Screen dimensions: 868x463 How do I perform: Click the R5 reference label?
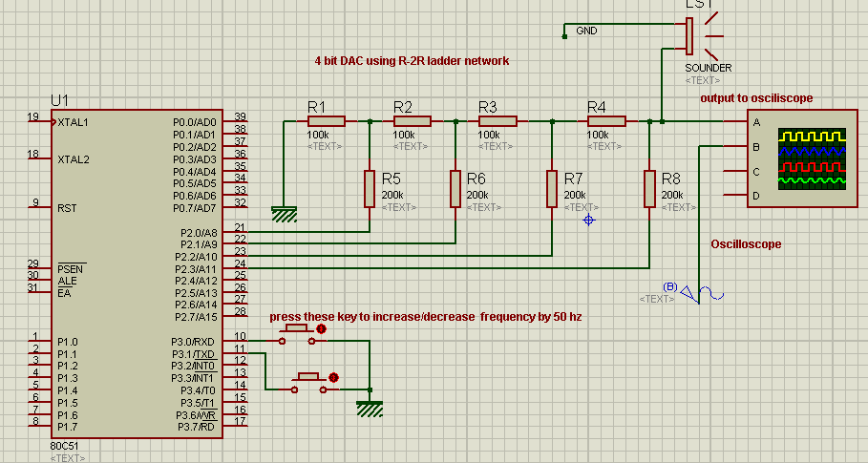391,179
